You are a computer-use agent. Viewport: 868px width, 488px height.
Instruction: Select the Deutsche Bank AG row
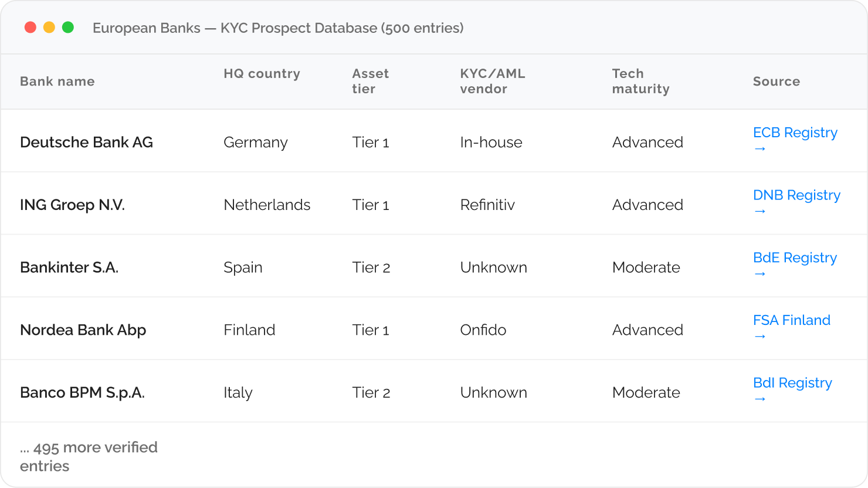(86, 143)
